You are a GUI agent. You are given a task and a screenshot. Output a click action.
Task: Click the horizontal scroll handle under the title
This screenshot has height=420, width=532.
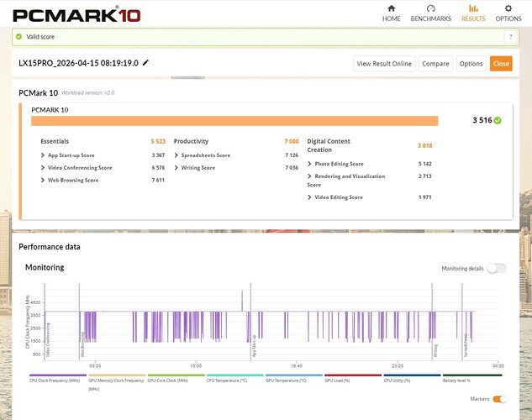187,77
